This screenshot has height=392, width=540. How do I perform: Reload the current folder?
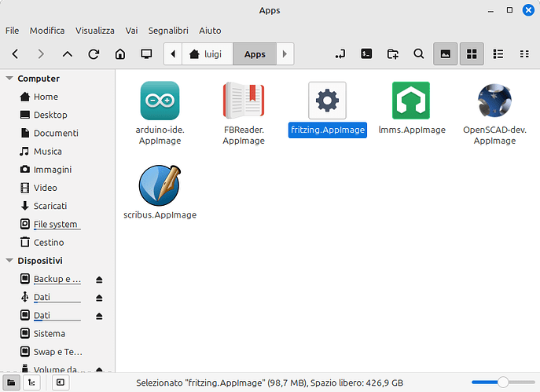(94, 54)
